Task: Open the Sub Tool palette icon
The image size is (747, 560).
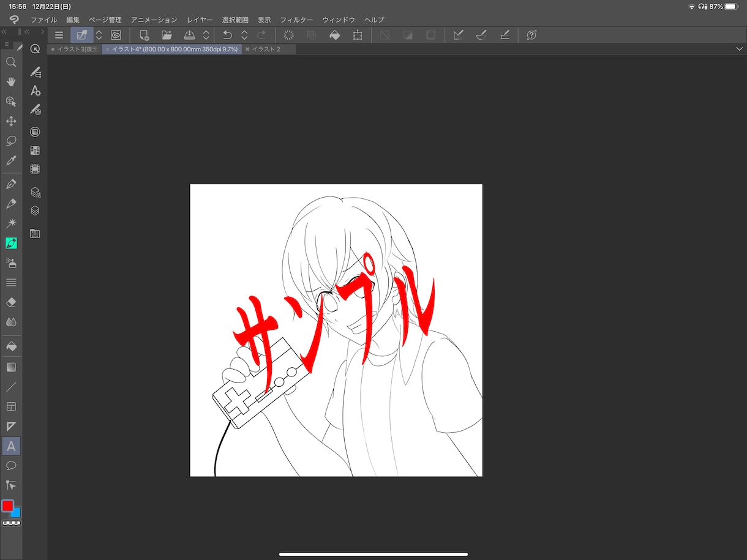Action: (x=36, y=72)
